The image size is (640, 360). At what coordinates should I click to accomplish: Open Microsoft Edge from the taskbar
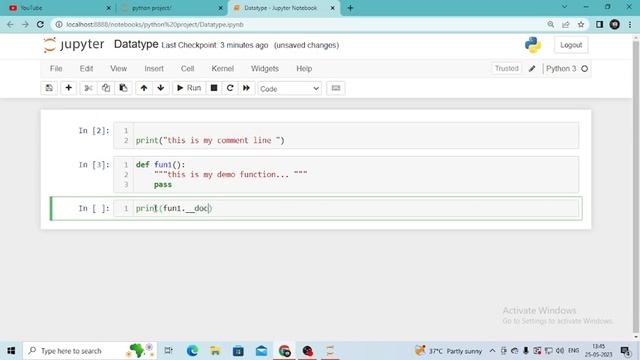pyautogui.click(x=192, y=351)
